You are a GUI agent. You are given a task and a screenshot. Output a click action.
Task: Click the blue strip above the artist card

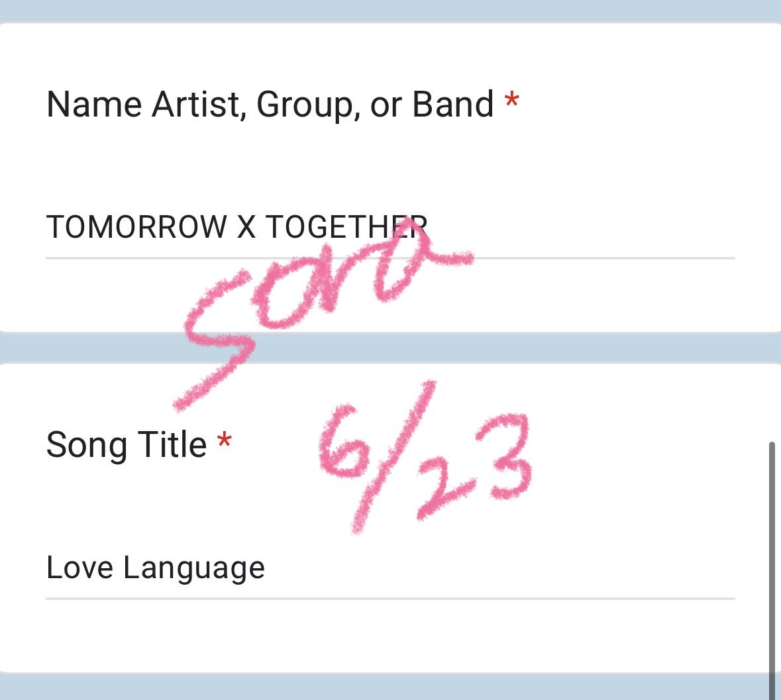(390, 11)
